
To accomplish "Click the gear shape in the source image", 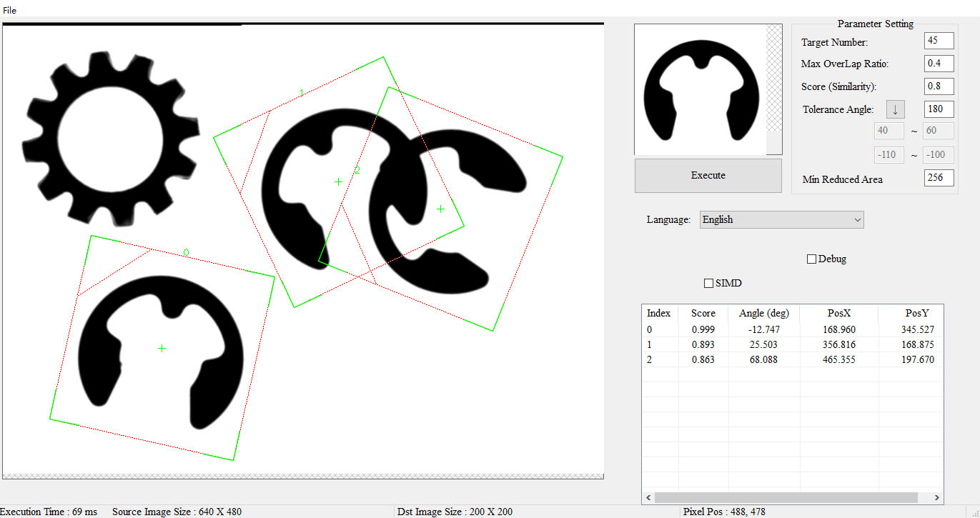I will coord(112,138).
